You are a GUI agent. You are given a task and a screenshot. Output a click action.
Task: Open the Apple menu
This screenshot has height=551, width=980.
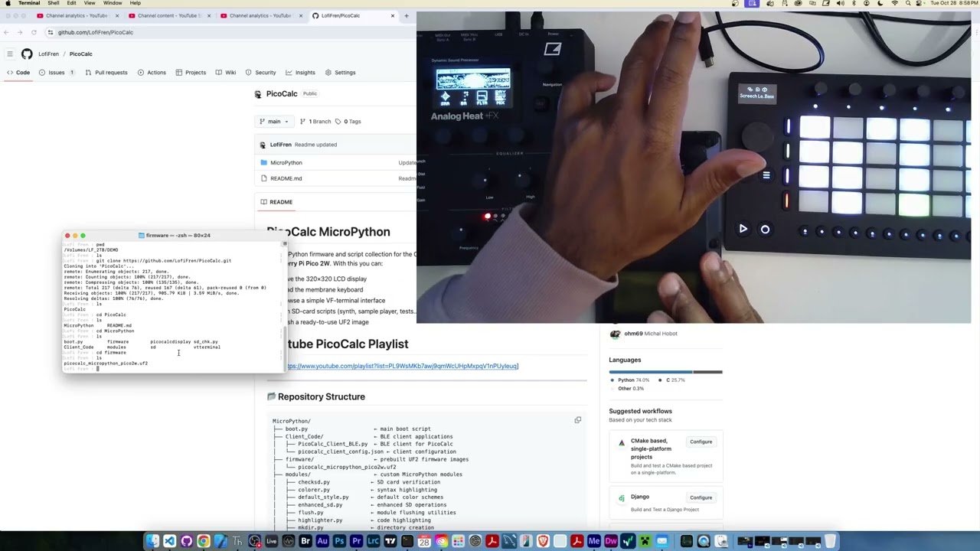click(8, 3)
